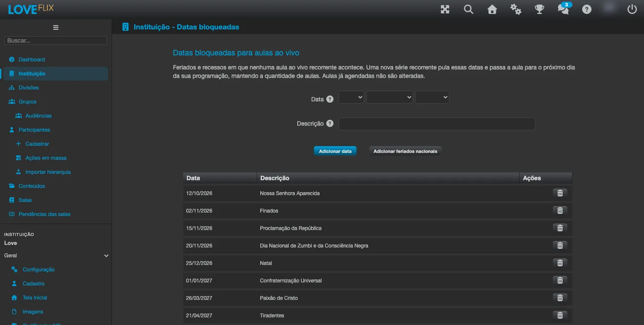
Task: Open Configuração under Geral
Action: [x=39, y=270]
